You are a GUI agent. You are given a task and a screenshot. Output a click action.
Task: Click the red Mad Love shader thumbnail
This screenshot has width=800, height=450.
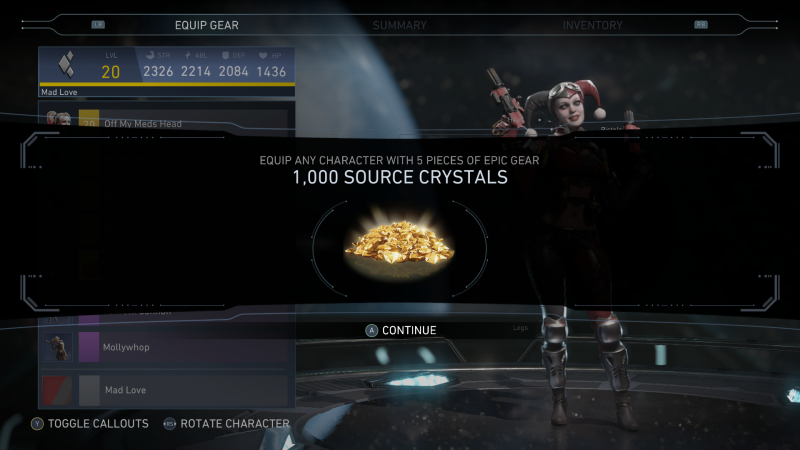point(58,390)
